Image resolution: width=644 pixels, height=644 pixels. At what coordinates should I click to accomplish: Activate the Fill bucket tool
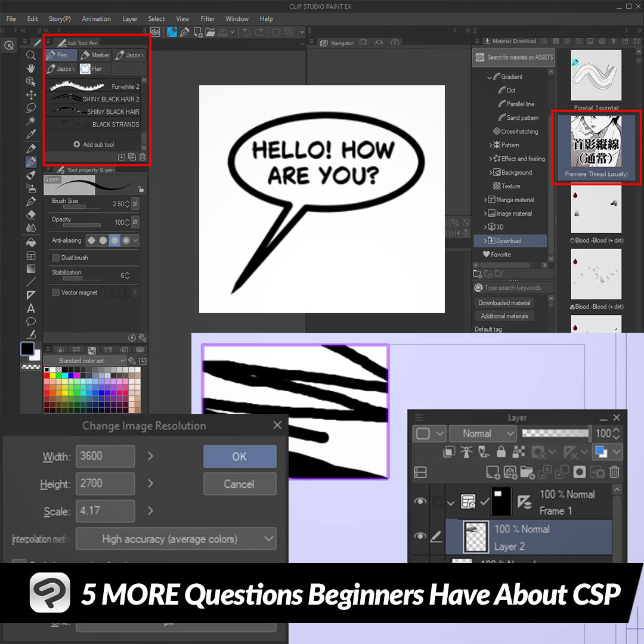pos(31,243)
